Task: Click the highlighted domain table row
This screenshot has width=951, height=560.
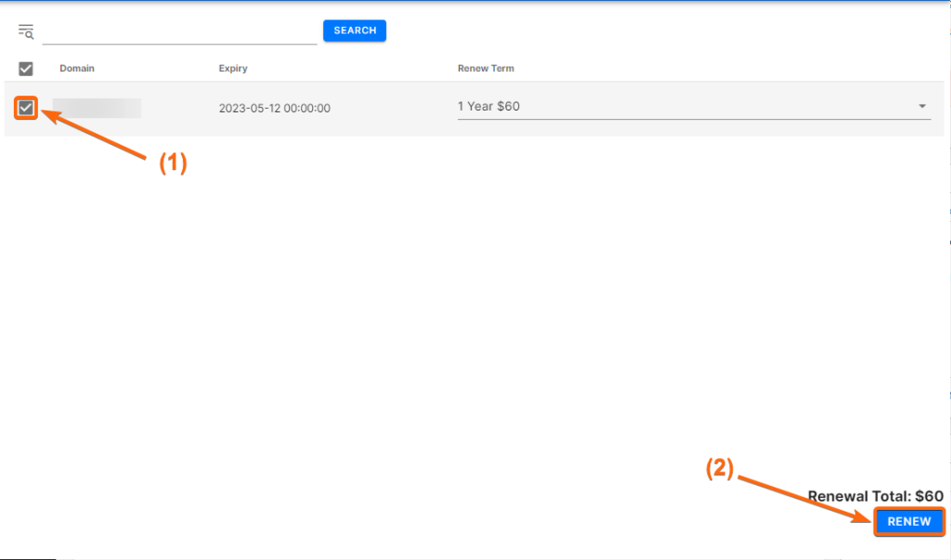Action: tap(371, 107)
